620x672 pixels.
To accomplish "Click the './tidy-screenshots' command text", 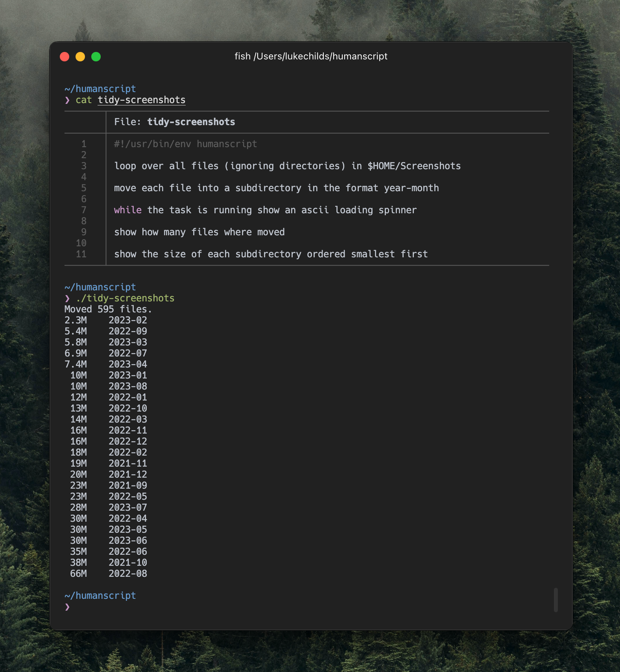I will tap(125, 298).
